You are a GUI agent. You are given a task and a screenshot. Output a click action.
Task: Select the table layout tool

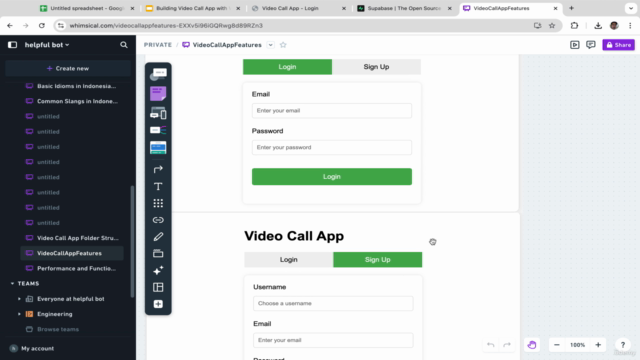(158, 287)
